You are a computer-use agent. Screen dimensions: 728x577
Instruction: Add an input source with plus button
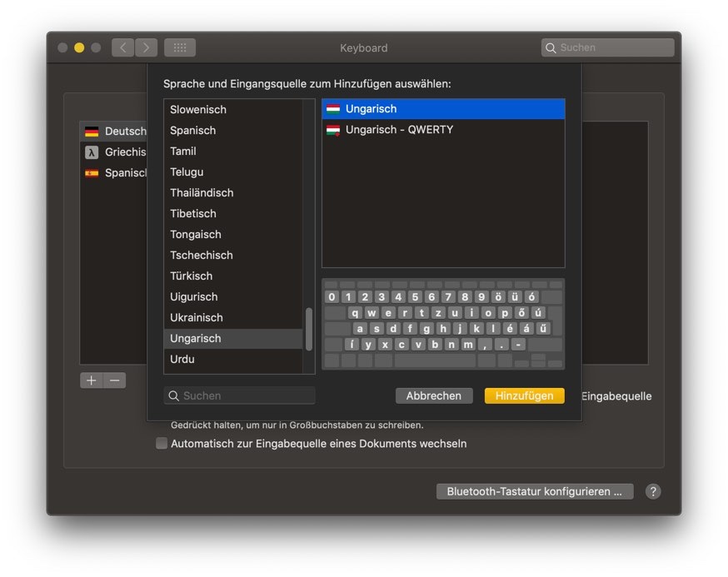click(x=92, y=381)
